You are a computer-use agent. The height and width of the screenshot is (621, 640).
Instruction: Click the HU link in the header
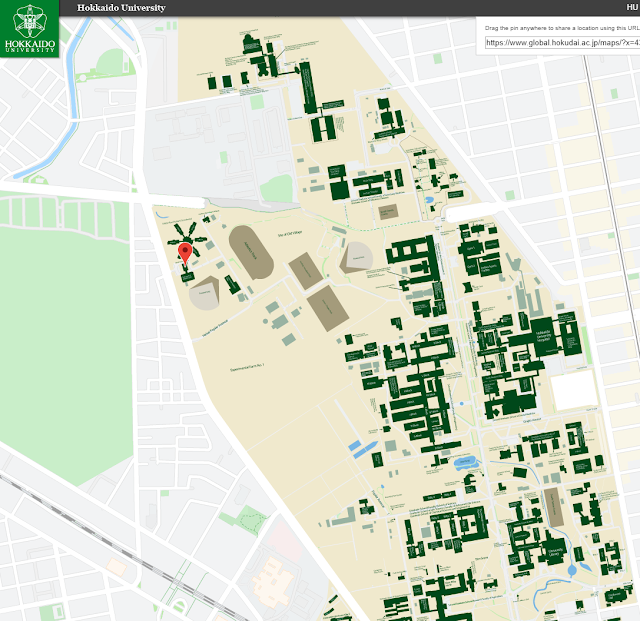tap(632, 7)
